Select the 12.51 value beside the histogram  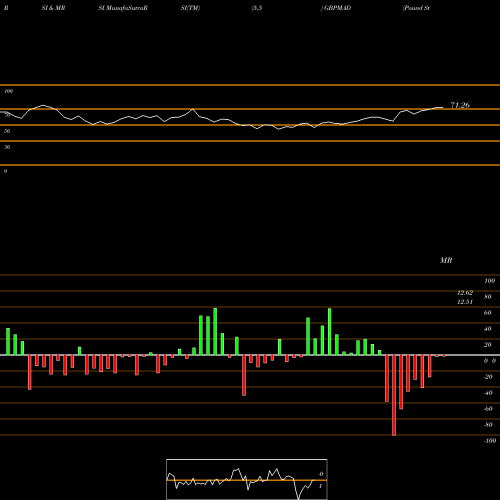click(465, 302)
